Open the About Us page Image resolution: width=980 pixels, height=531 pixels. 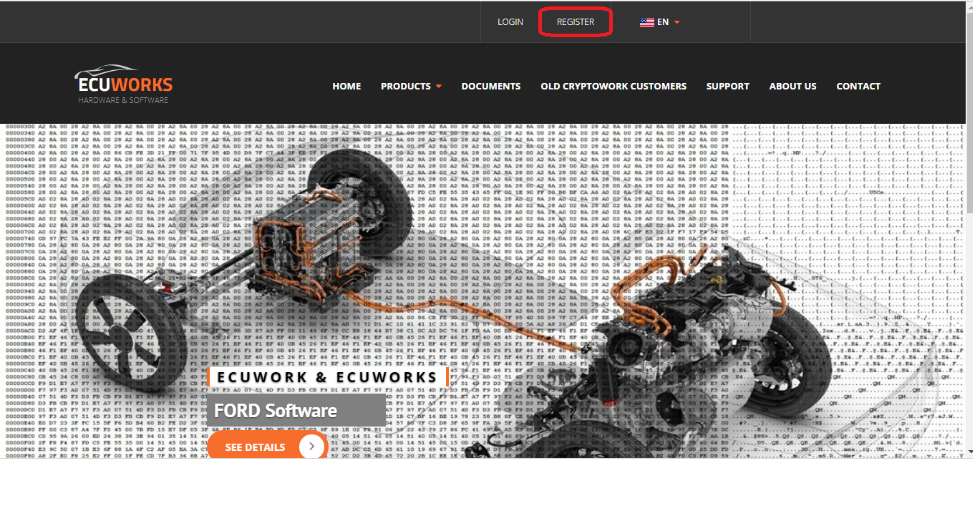point(792,86)
